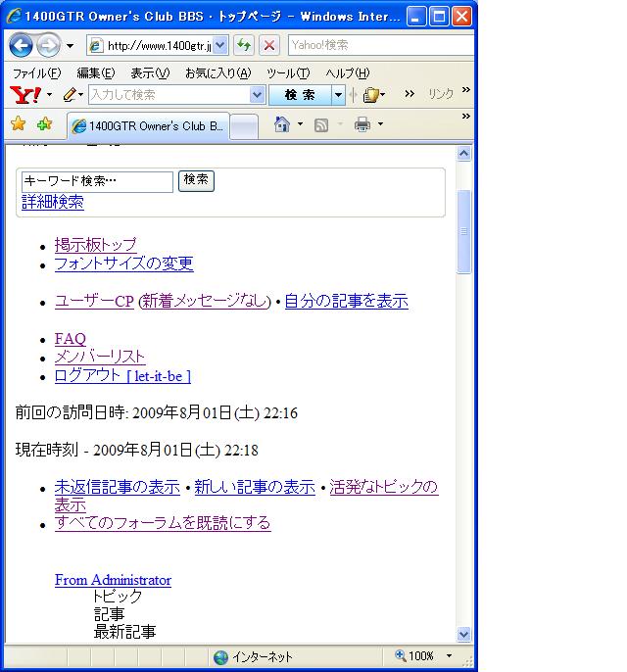Click the Print icon
The width and height of the screenshot is (627, 672).
pos(362,124)
